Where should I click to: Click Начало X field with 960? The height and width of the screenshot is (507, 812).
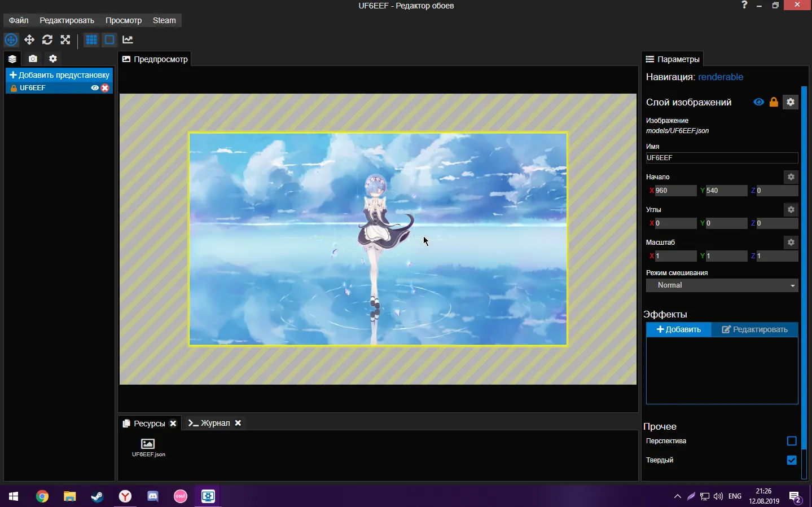pyautogui.click(x=675, y=191)
